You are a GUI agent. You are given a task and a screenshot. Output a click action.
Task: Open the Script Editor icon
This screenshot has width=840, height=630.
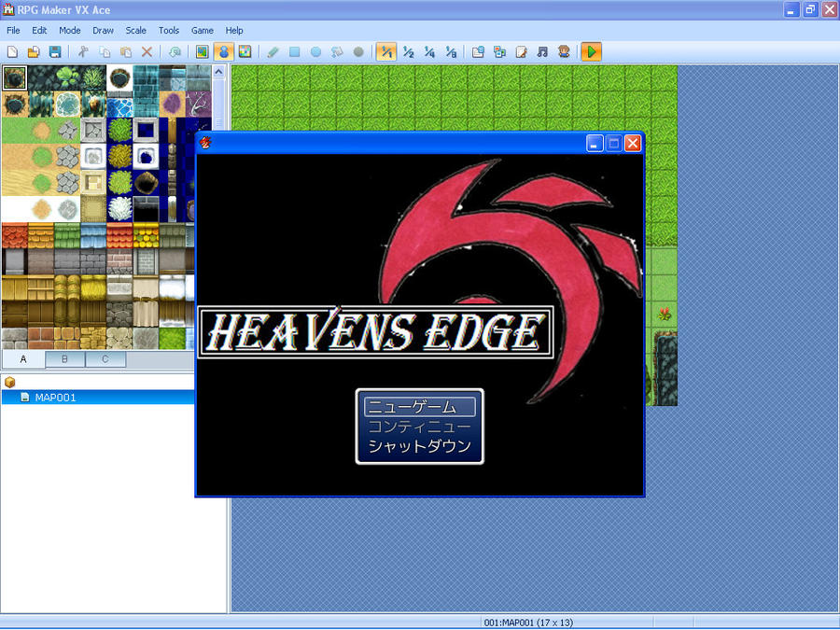pos(523,51)
